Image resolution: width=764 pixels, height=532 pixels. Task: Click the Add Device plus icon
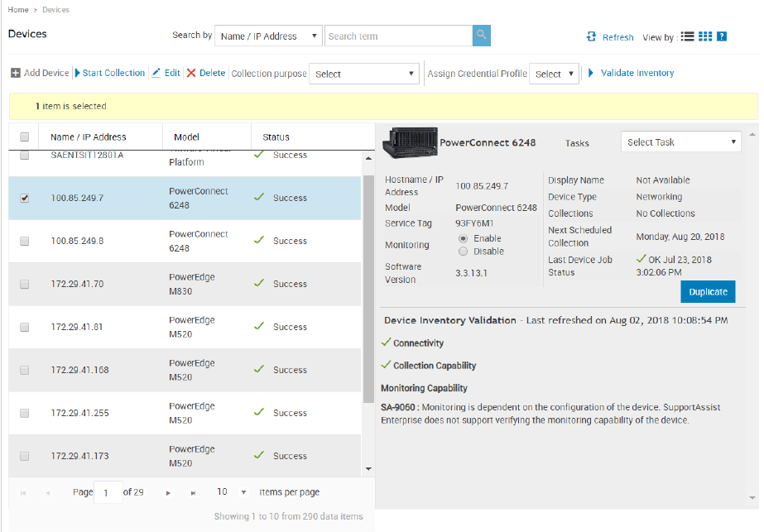click(16, 73)
